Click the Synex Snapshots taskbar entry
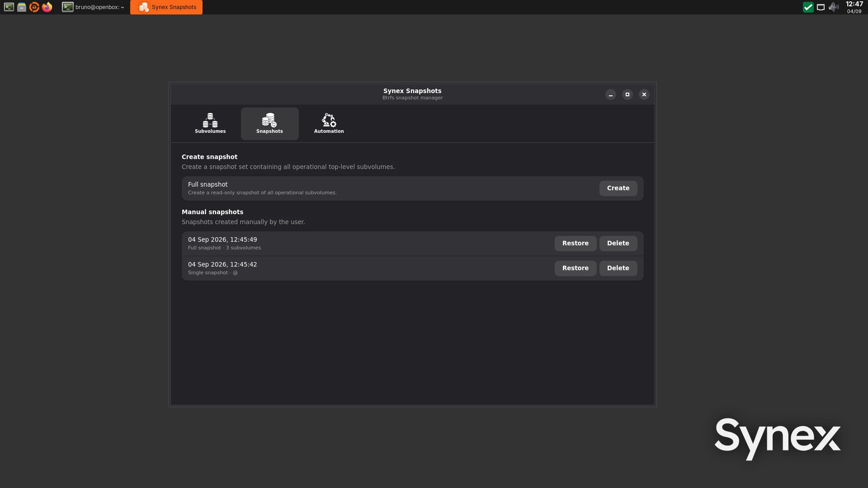868x488 pixels. [166, 7]
